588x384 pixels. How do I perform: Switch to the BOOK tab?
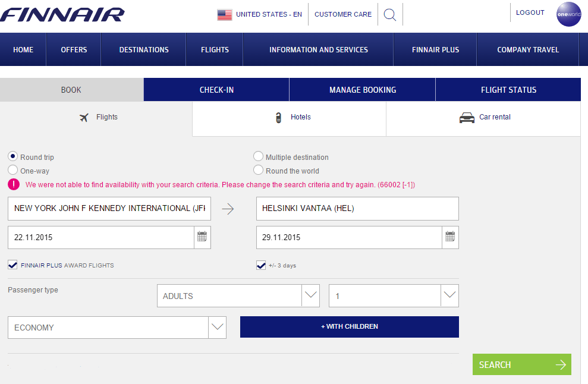click(71, 90)
